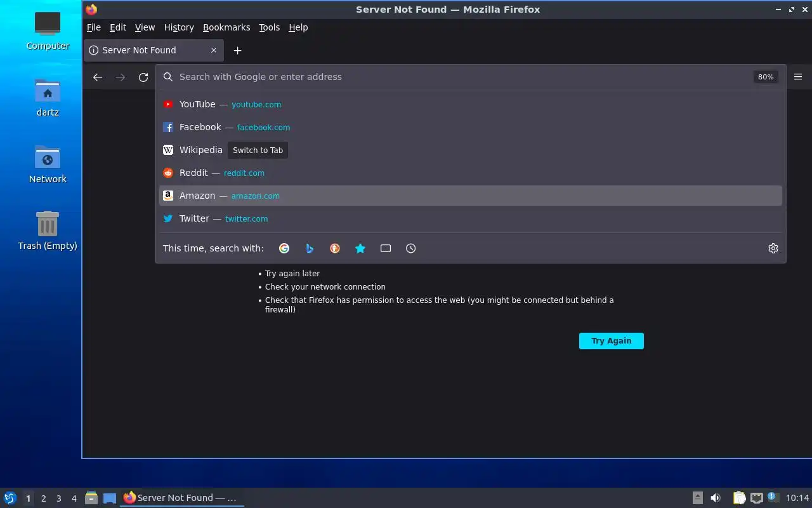Open the View menu

[145, 27]
